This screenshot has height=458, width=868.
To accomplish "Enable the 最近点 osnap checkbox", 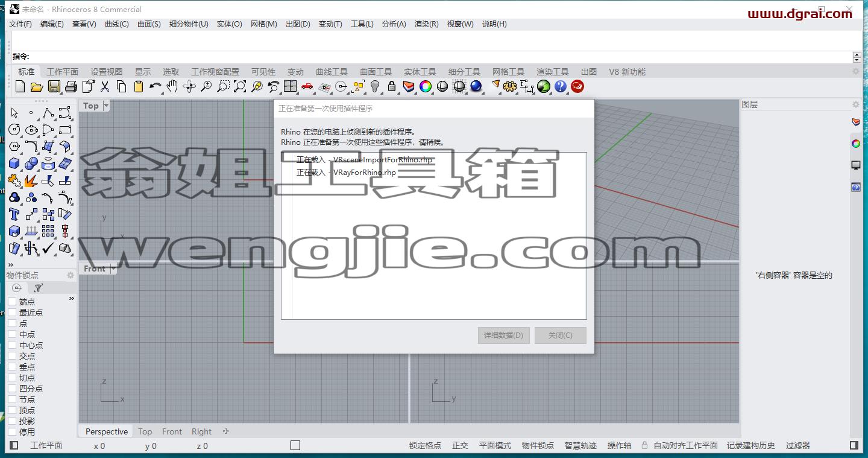I will coord(12,312).
